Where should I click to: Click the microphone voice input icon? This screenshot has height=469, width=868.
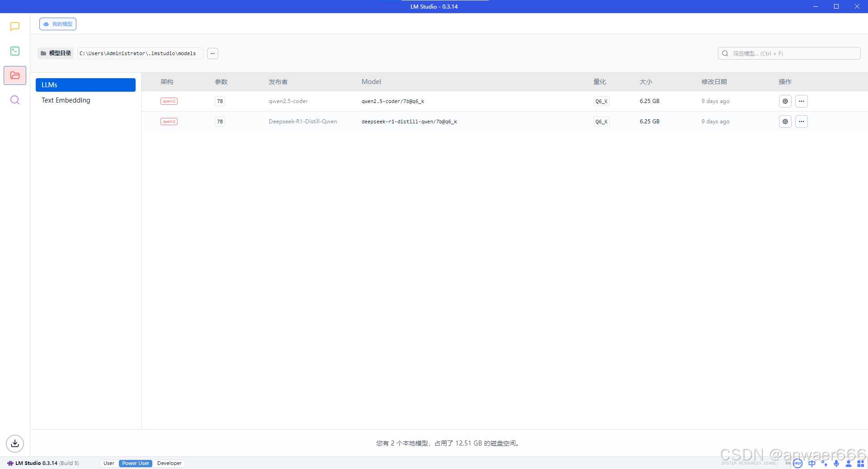coord(836,464)
